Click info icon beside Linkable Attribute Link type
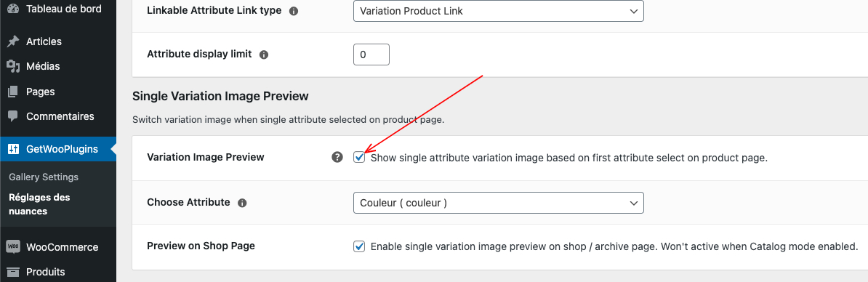 294,11
